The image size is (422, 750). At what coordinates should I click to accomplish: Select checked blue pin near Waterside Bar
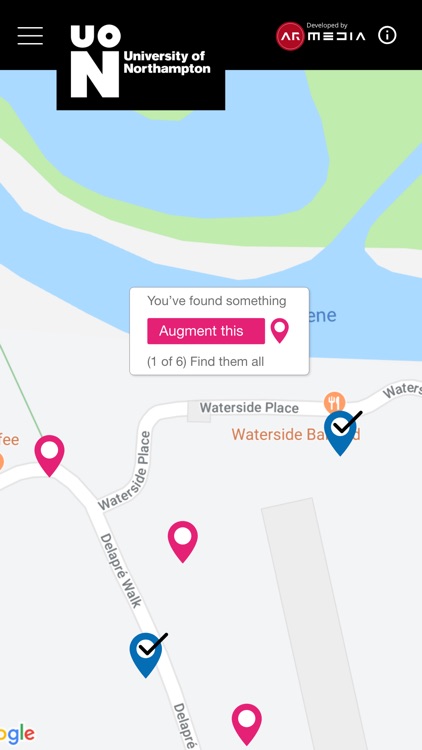tap(341, 432)
